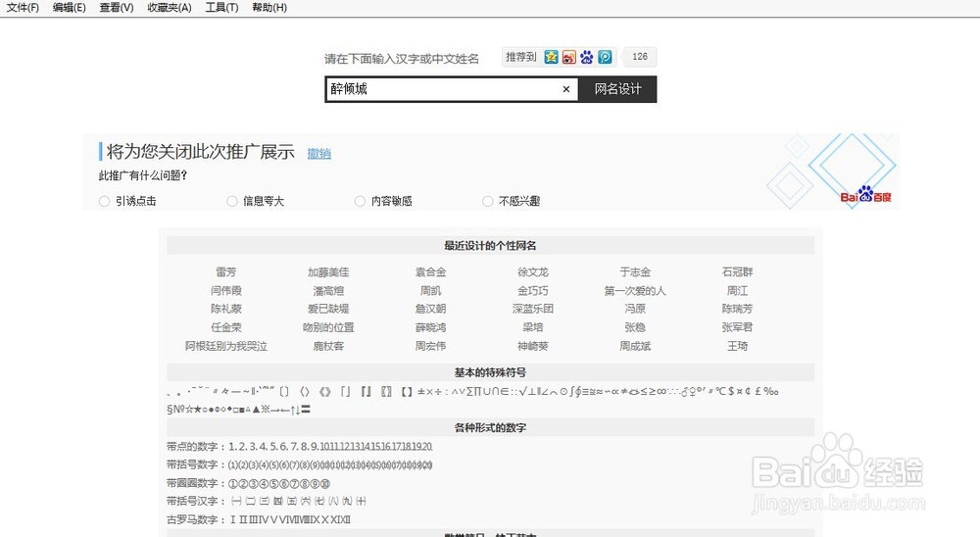This screenshot has height=537, width=980.
Task: Open the recent name 周凯
Action: [x=430, y=291]
